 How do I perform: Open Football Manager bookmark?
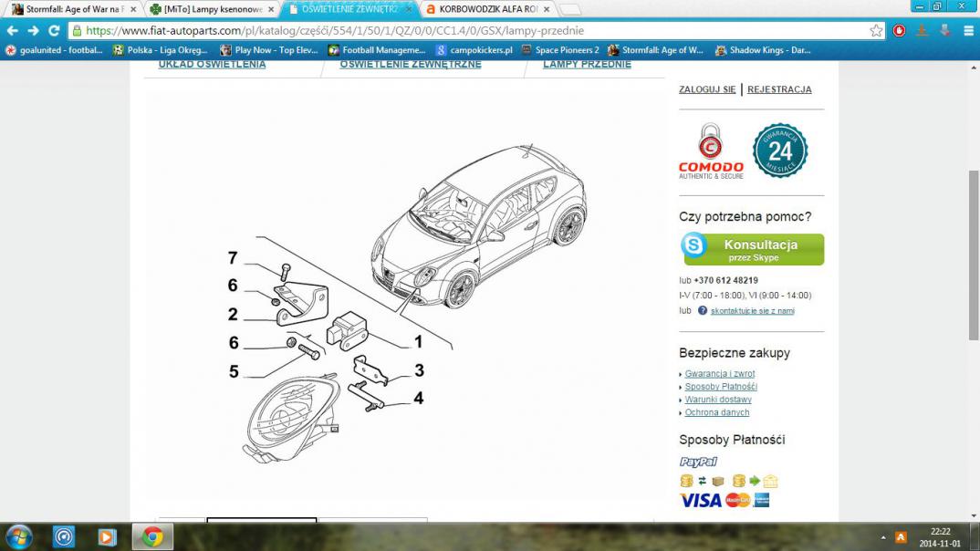click(x=377, y=50)
